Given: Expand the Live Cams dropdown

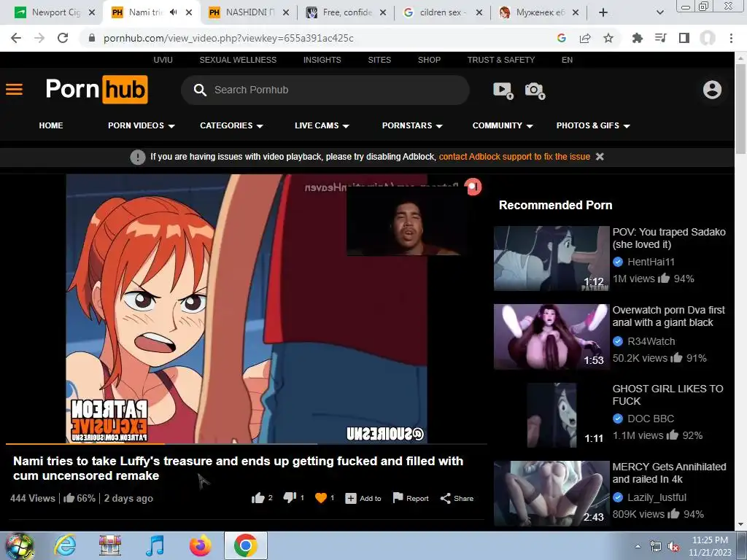Looking at the screenshot, I should tap(322, 125).
